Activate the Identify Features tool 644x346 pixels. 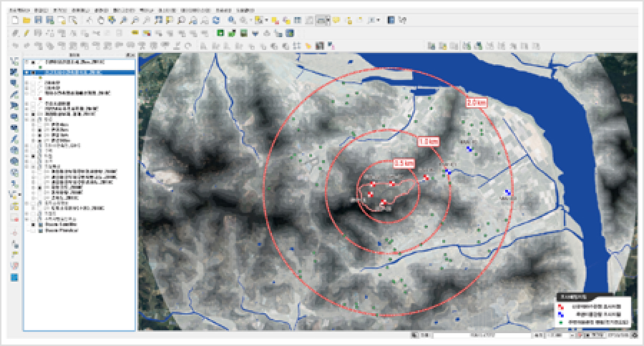(232, 21)
